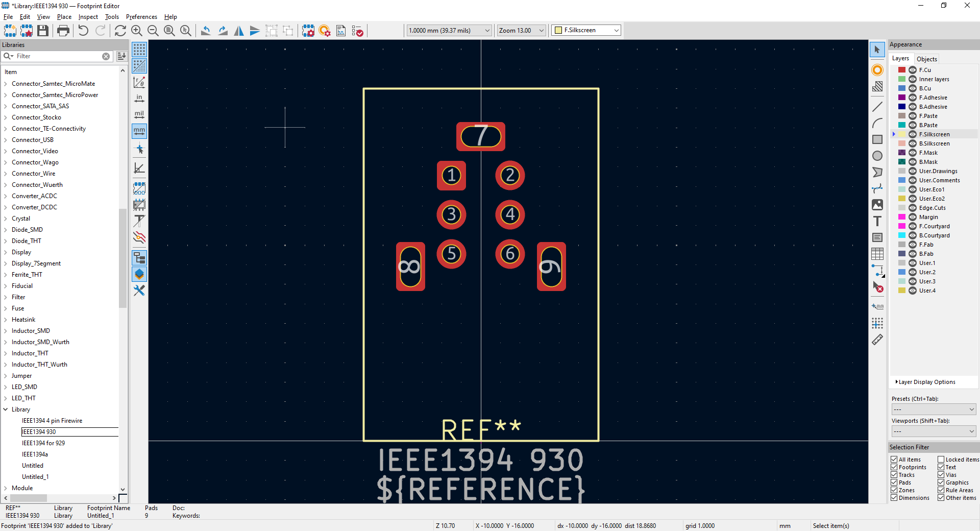Open the Inspect menu
The height and width of the screenshot is (531, 980).
[x=88, y=17]
